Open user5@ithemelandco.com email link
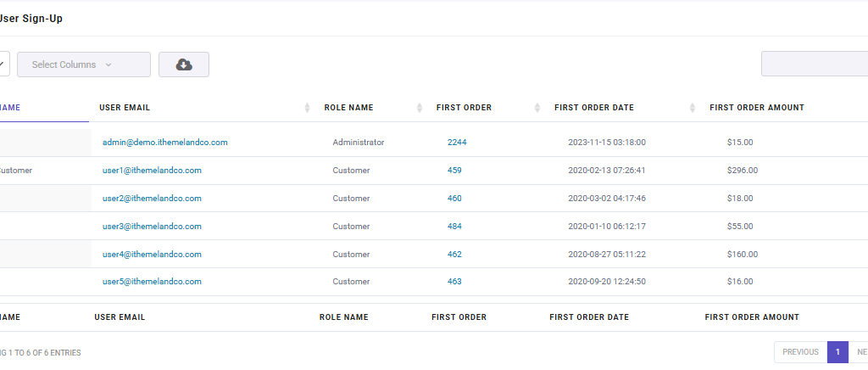 tap(152, 282)
